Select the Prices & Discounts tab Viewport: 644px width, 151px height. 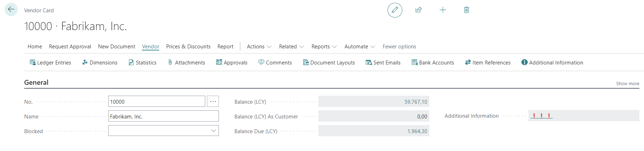point(188,47)
